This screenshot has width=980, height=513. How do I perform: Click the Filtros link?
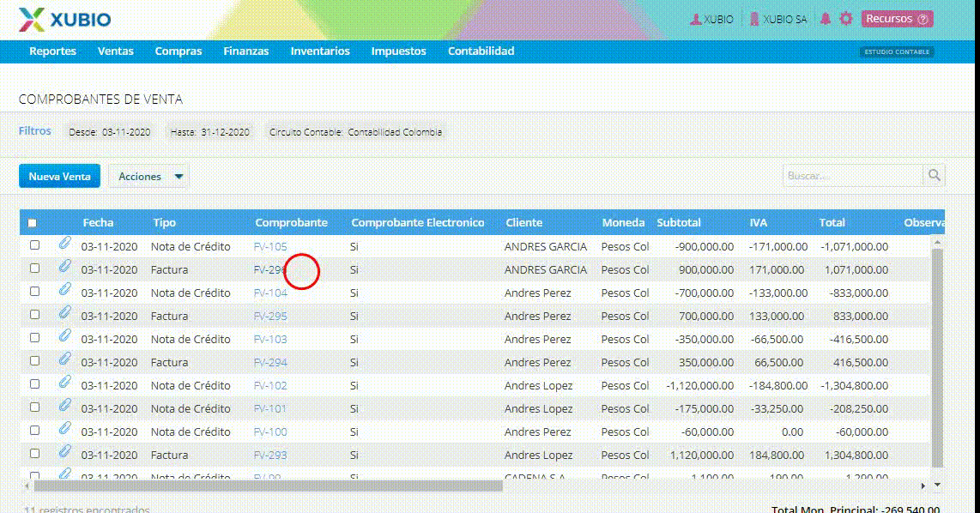tap(35, 130)
